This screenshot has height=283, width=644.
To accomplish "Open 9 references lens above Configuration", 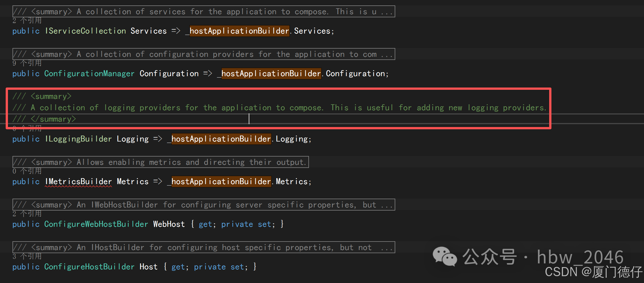I will pyautogui.click(x=27, y=63).
